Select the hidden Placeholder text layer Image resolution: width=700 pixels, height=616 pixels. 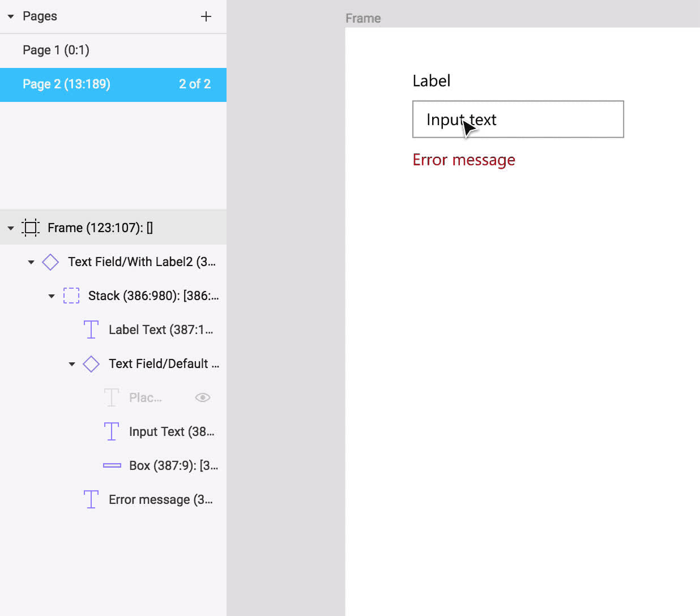tap(146, 397)
